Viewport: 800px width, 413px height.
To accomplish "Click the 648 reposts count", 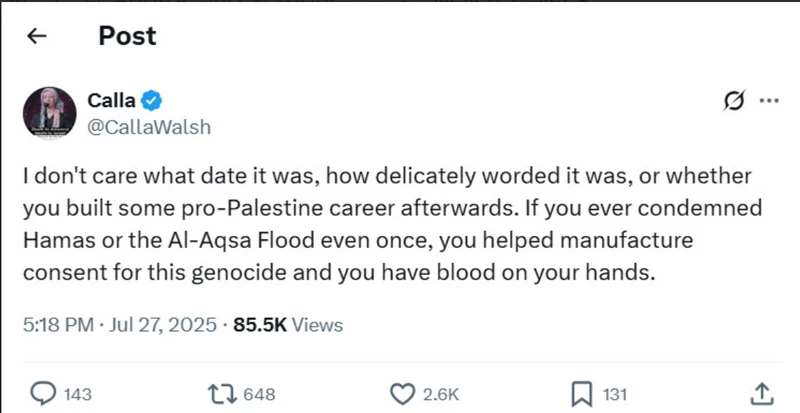I will tap(259, 395).
